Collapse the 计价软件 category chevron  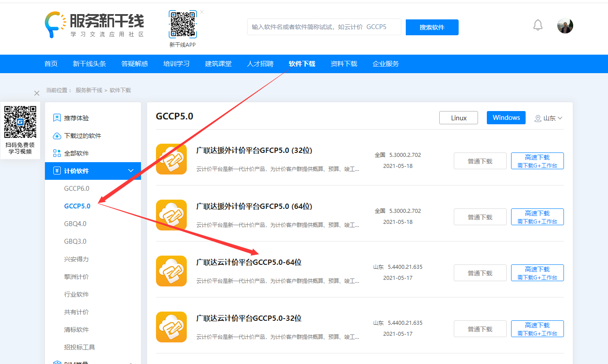[x=131, y=171]
